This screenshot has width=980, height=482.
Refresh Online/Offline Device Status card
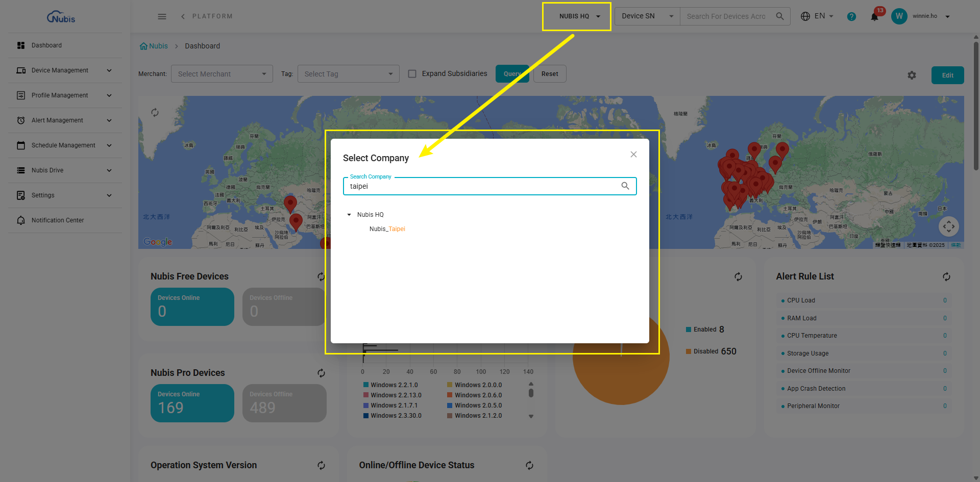pyautogui.click(x=529, y=465)
